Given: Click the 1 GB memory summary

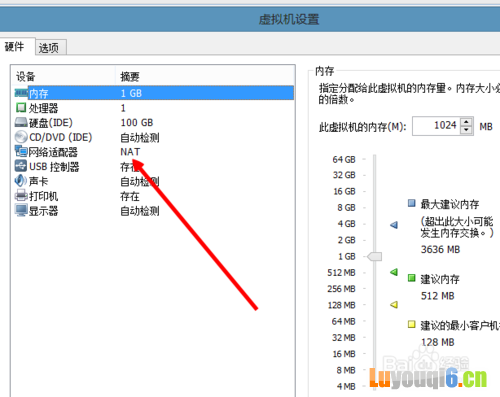Looking at the screenshot, I should [131, 93].
